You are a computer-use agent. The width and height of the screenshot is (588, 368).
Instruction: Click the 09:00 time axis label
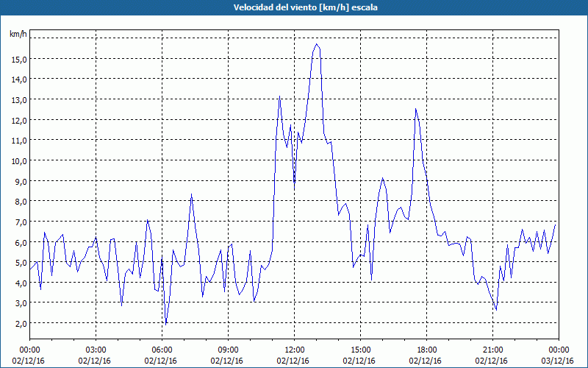228,350
